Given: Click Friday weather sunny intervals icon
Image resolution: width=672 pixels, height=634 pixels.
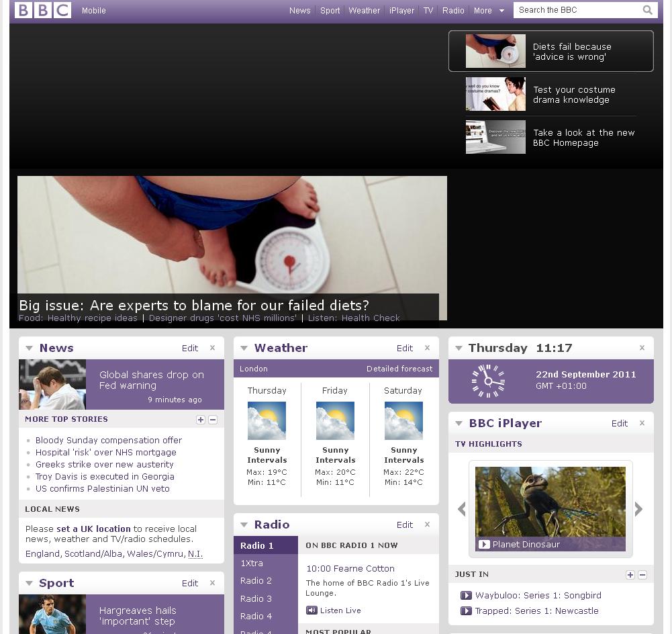Looking at the screenshot, I should (335, 420).
